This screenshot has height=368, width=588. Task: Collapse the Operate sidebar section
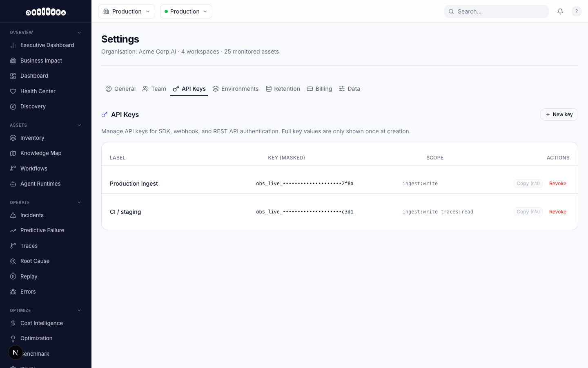[79, 202]
